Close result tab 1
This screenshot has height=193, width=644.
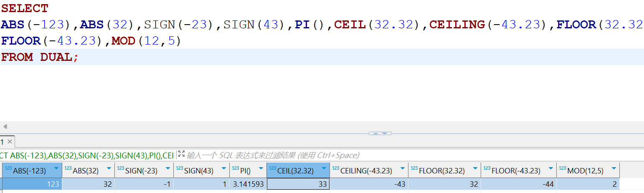pos(10,142)
